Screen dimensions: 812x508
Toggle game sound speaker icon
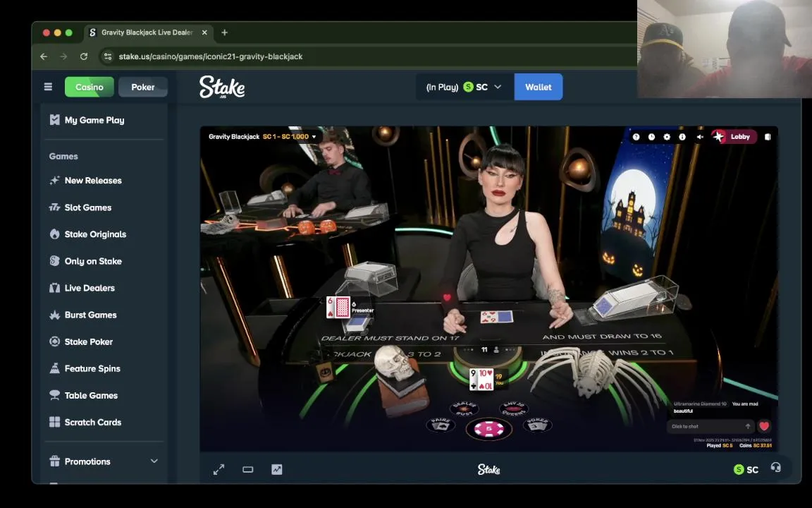(700, 137)
